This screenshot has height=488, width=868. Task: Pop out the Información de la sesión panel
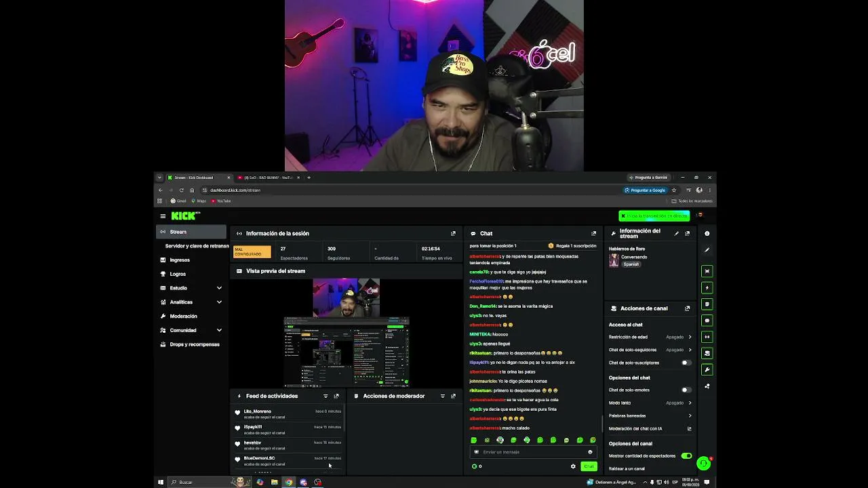[453, 234]
